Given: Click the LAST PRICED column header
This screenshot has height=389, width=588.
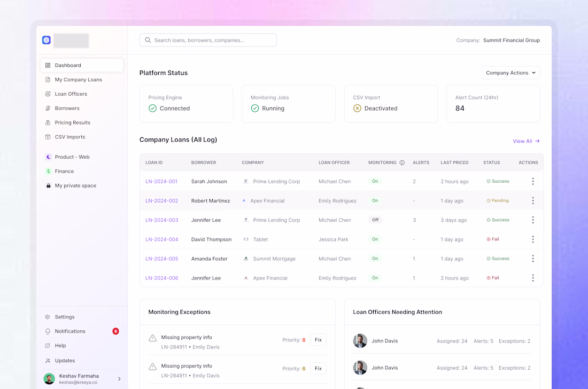Looking at the screenshot, I should (x=454, y=162).
